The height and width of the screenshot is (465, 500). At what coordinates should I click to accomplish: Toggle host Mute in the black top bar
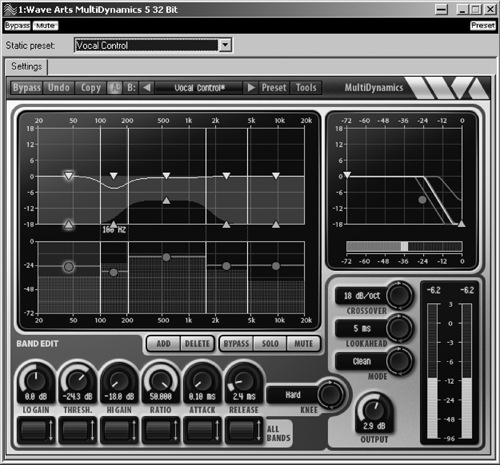[45, 26]
